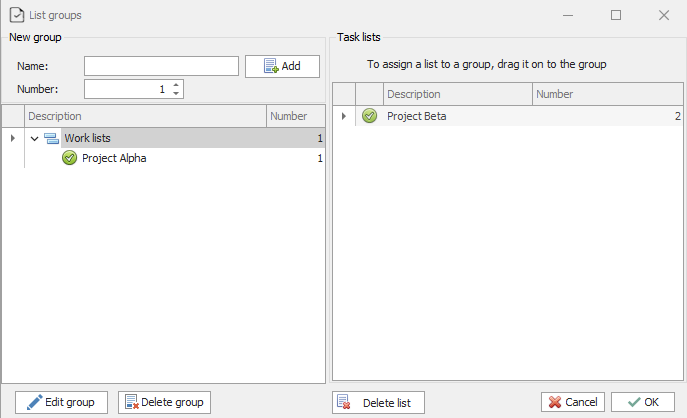Cancel the List groups dialog

[573, 402]
